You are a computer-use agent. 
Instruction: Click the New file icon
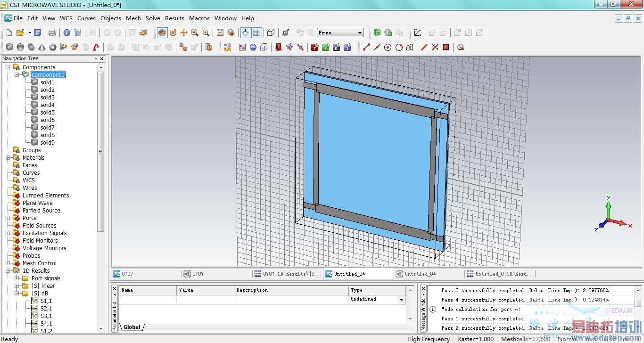pyautogui.click(x=9, y=33)
